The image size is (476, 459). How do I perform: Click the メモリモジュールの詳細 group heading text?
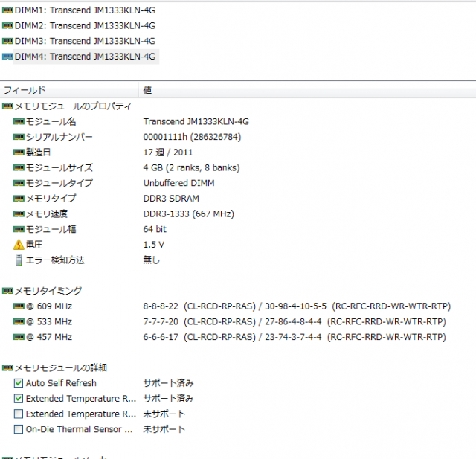click(61, 368)
